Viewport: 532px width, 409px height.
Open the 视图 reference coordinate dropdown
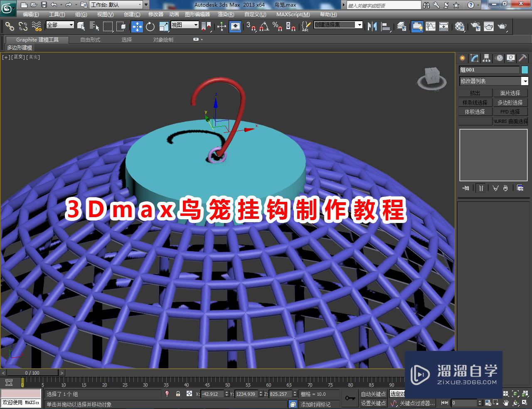click(185, 25)
